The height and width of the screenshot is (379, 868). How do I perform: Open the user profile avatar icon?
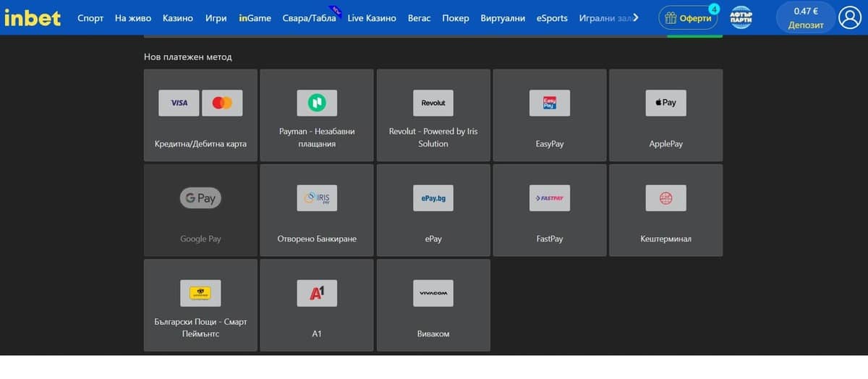(850, 17)
